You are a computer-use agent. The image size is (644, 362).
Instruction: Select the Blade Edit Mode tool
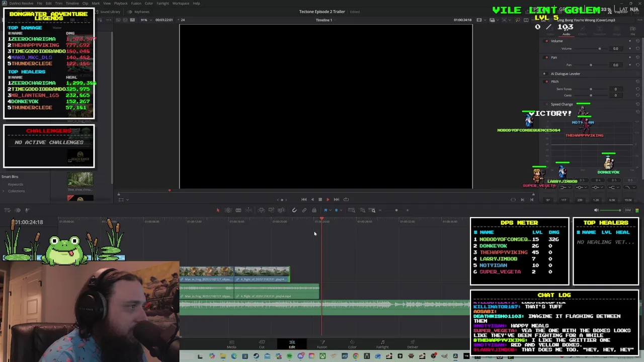point(249,210)
